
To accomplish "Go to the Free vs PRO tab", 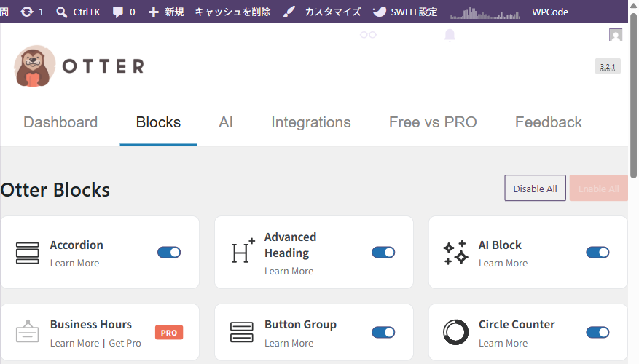I will tap(433, 122).
